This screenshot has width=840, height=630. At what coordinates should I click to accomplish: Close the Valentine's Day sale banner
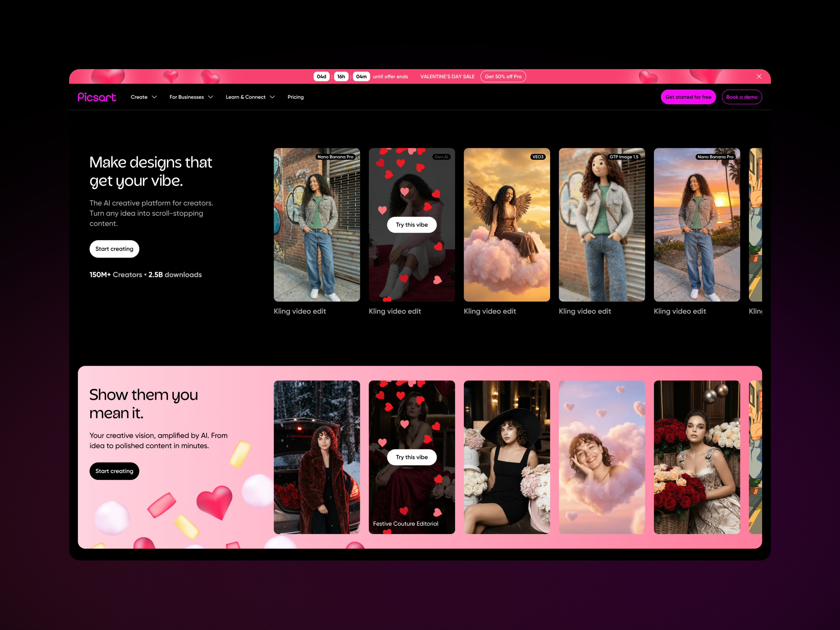tap(759, 76)
